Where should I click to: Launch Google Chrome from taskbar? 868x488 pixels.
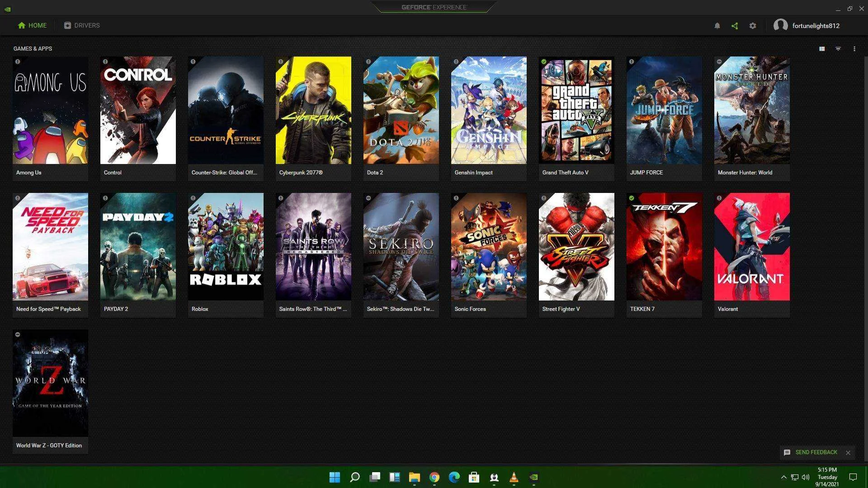pyautogui.click(x=434, y=477)
